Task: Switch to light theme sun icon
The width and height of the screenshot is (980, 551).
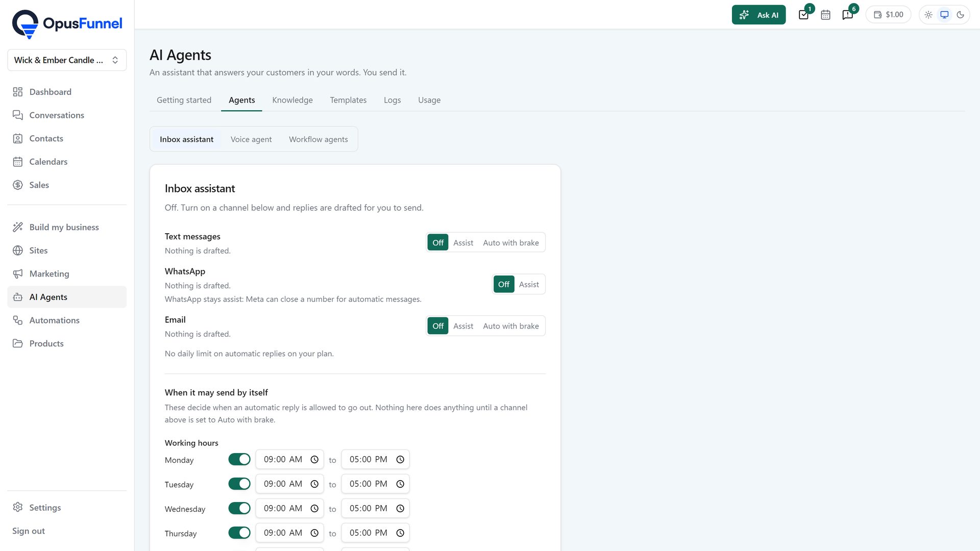Action: 928,15
